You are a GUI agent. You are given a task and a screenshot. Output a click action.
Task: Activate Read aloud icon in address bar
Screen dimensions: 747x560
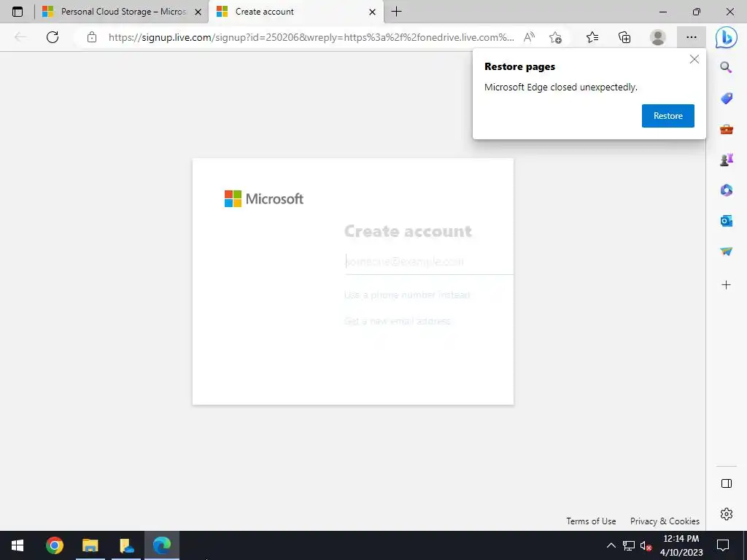coord(529,37)
